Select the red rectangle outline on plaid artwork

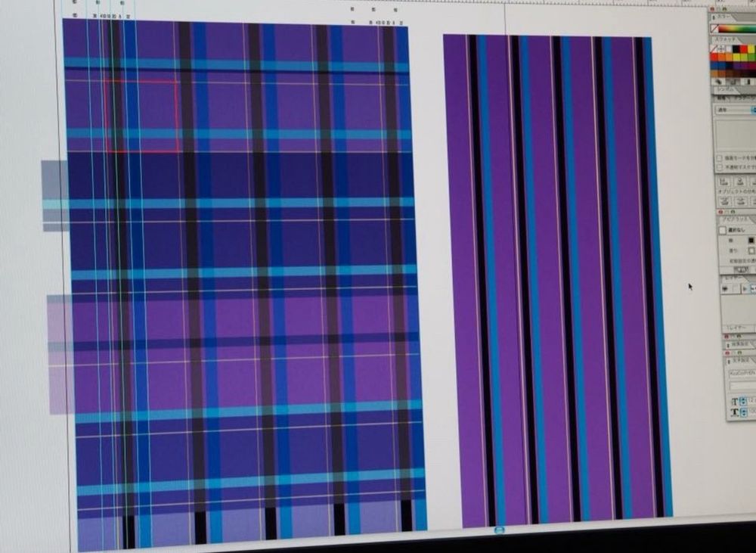point(141,117)
